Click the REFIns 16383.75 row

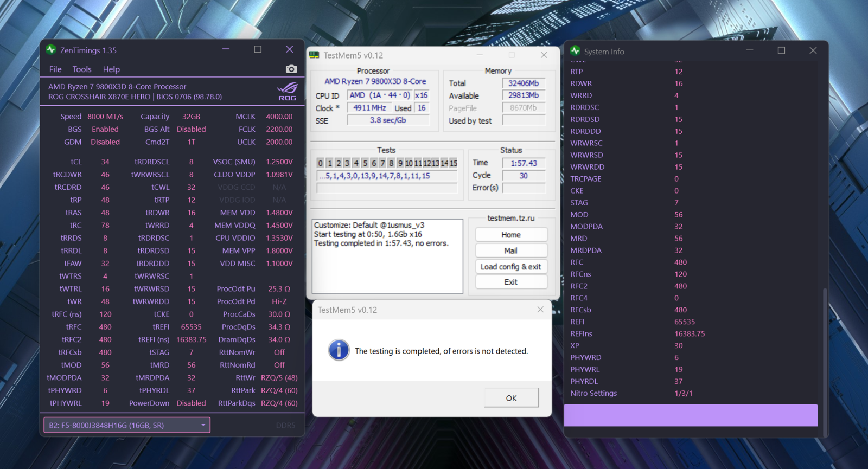(x=691, y=333)
